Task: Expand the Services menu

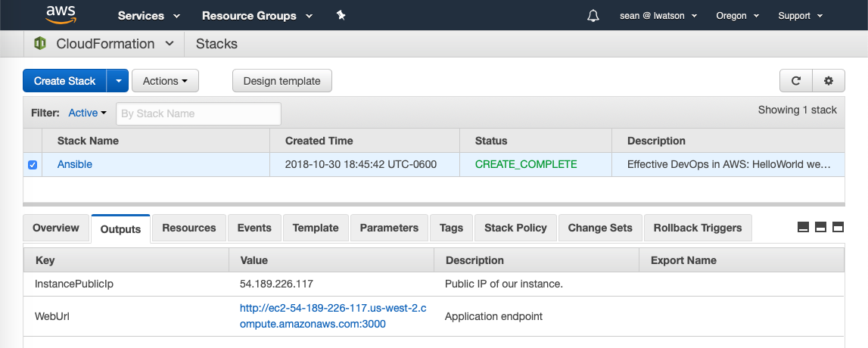Action: click(x=149, y=16)
